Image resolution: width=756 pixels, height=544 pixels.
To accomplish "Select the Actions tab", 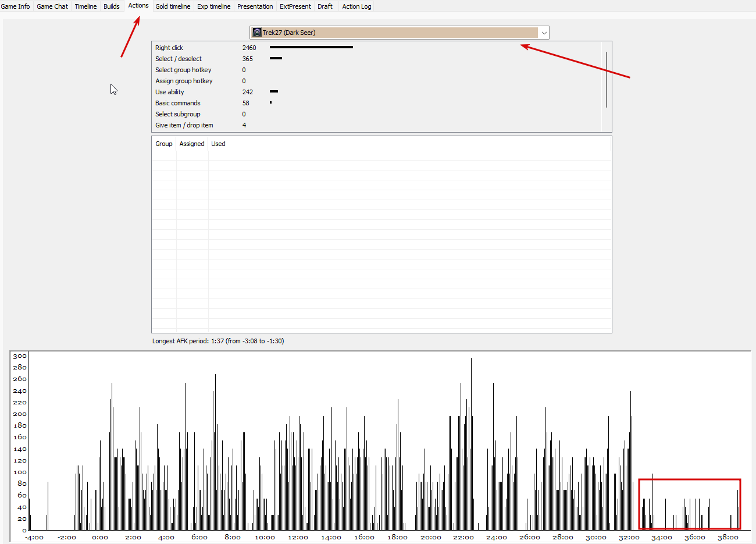I will 138,5.
